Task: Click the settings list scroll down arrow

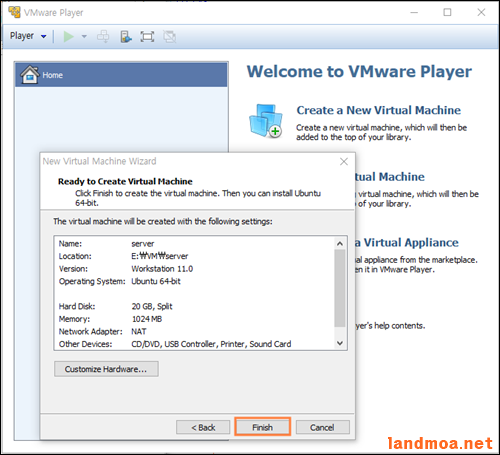Action: (340, 343)
